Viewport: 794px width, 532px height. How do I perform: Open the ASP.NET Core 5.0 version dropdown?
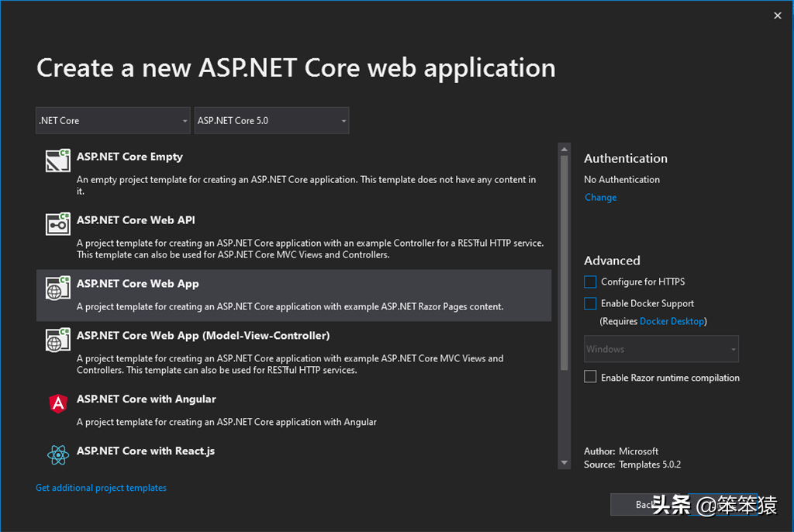[272, 120]
